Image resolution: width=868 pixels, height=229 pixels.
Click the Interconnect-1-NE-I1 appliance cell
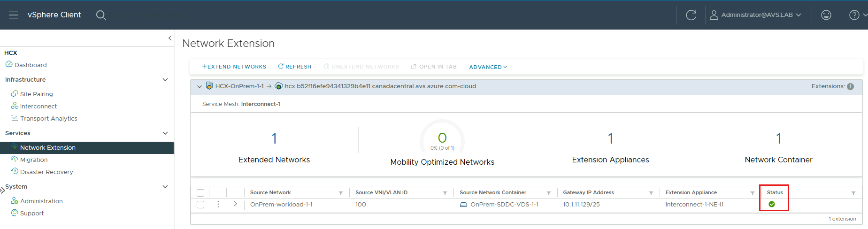point(694,205)
